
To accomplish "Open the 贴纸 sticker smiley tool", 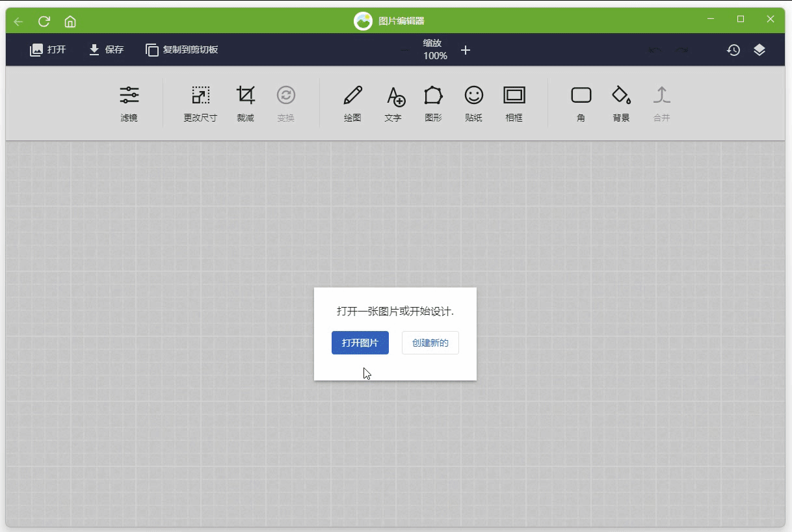I will (x=473, y=103).
